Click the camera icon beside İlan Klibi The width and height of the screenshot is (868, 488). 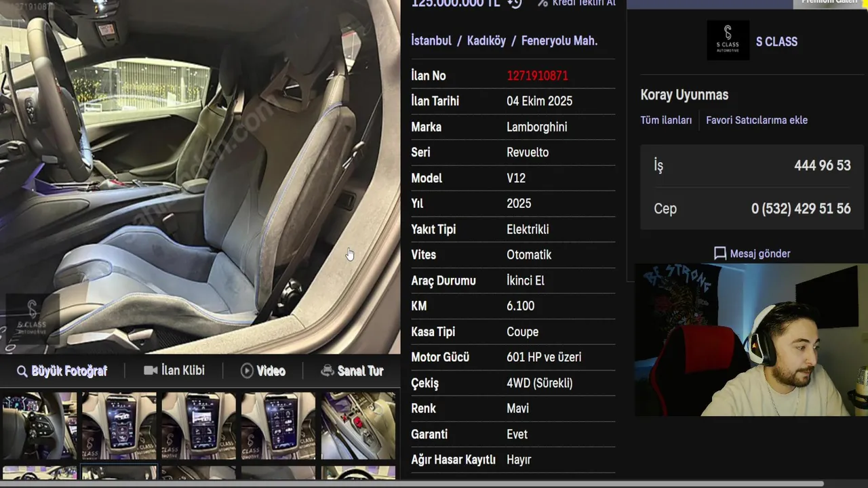151,371
